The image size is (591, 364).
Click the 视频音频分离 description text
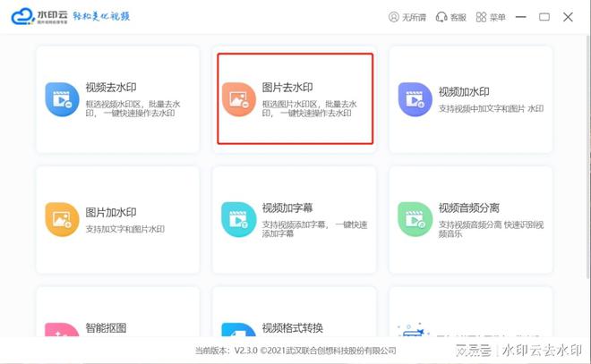pos(488,228)
